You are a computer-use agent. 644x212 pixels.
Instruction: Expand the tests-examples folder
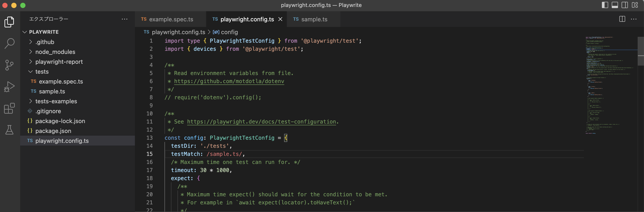78,101
